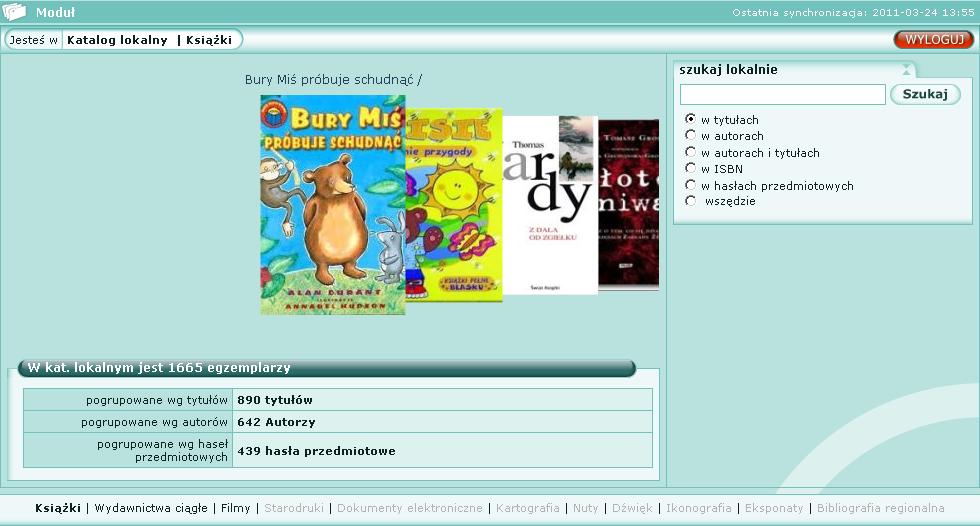Screen dimensions: 980x526
Task: Click the 'Ostatnia synchronizacja' timestamp
Action: click(x=853, y=12)
